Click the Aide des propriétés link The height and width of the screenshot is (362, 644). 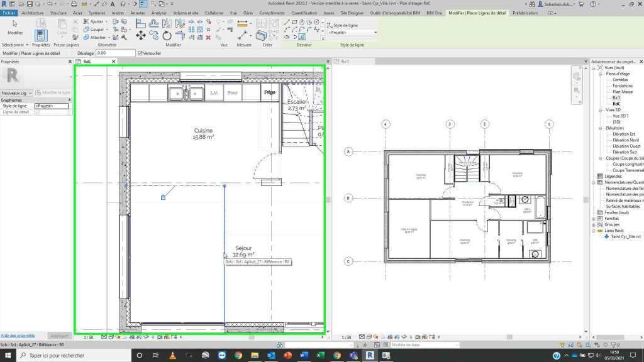18,336
